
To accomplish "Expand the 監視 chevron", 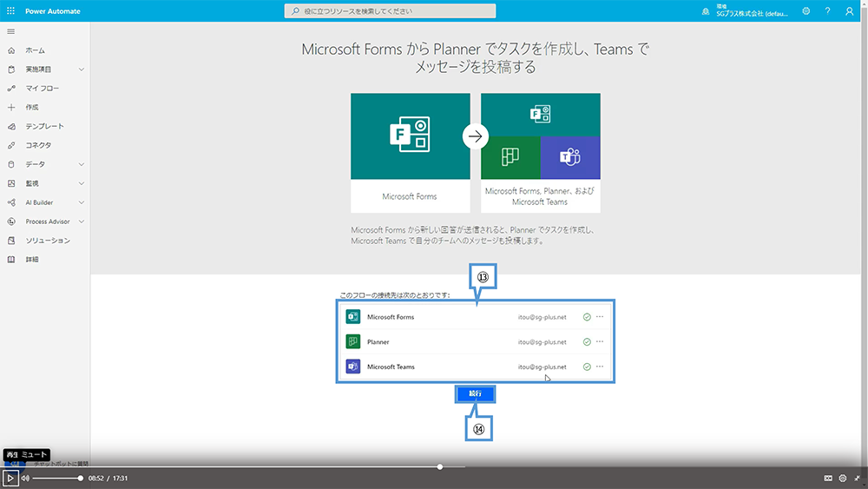I will 82,183.
